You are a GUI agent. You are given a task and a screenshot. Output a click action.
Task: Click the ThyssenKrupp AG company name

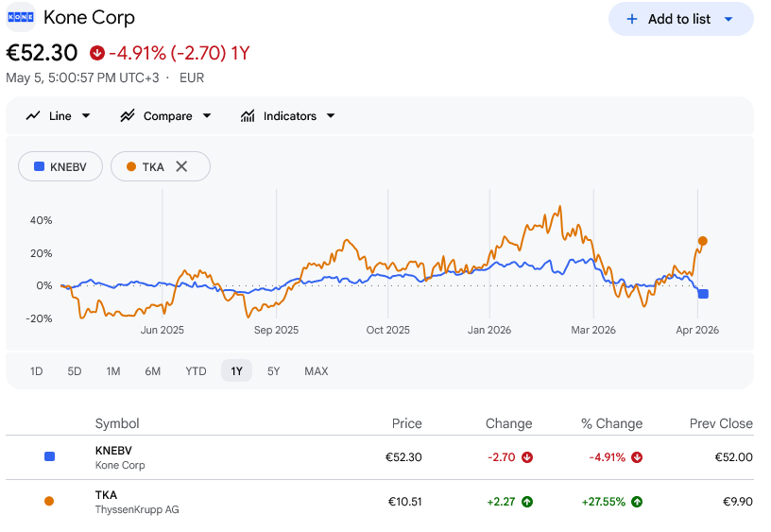(137, 510)
